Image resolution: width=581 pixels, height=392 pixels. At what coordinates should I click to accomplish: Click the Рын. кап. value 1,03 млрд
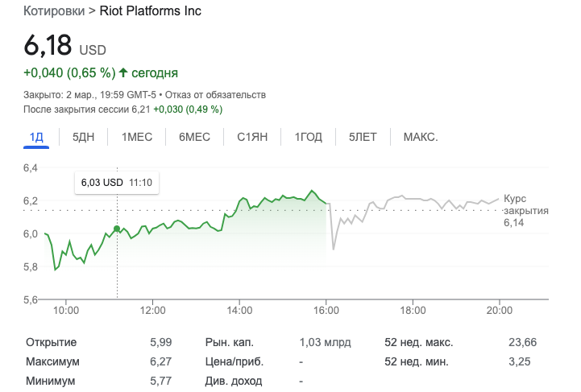coord(325,342)
